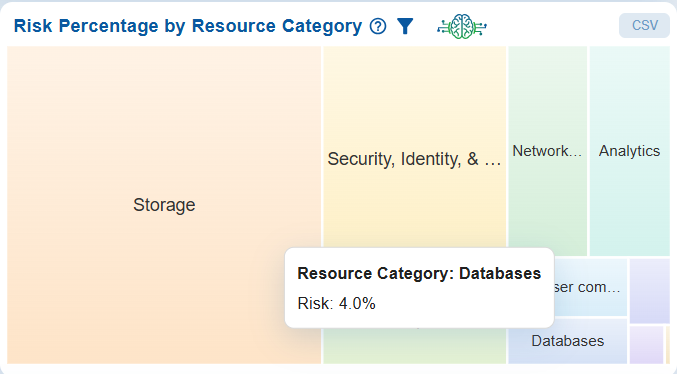Select the Security, Identity, & … tile
This screenshot has height=374, width=677.
414,147
